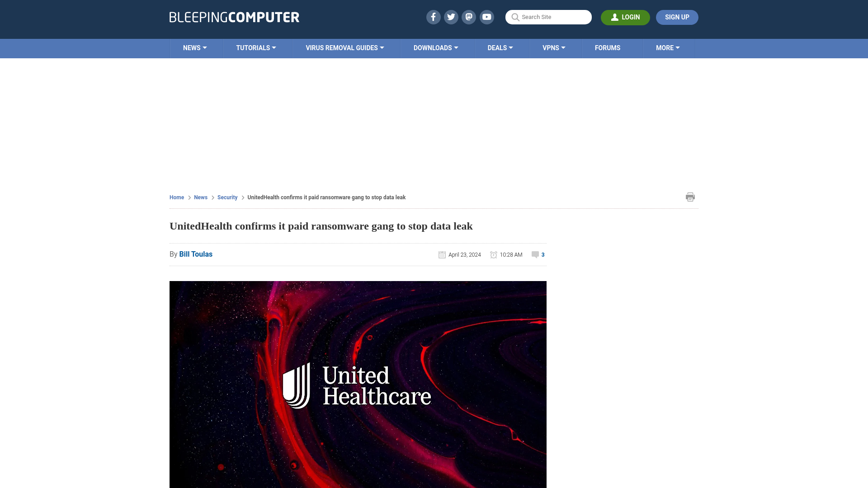Click the Security breadcrumb link
Image resolution: width=868 pixels, height=488 pixels.
click(227, 197)
